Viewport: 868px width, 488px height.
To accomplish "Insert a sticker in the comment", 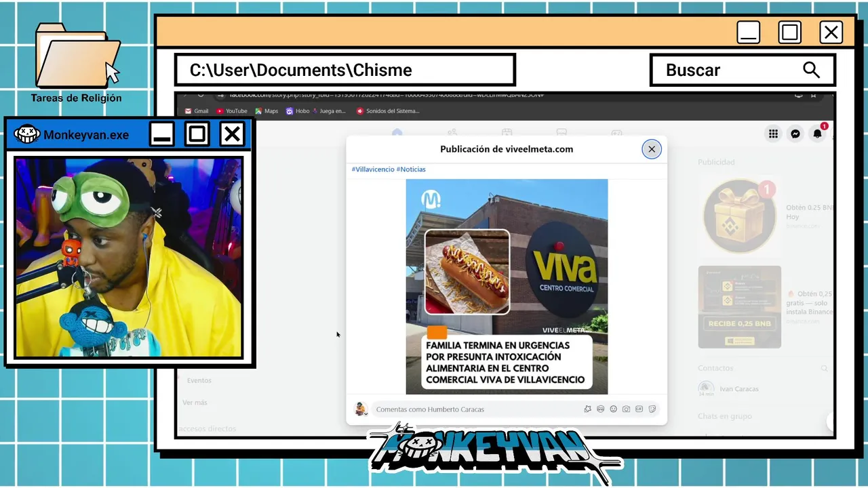I will coord(652,409).
